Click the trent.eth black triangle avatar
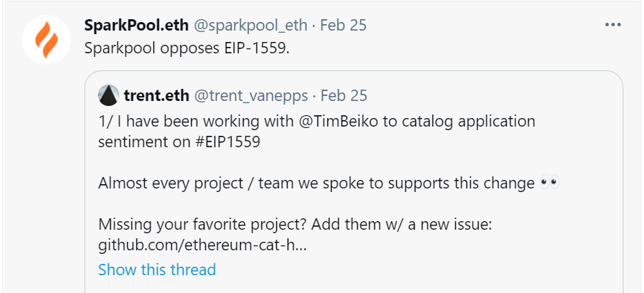 pyautogui.click(x=109, y=96)
